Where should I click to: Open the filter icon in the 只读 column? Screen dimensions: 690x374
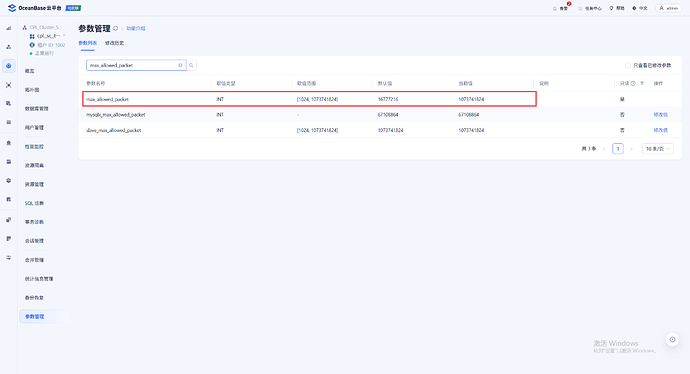642,83
